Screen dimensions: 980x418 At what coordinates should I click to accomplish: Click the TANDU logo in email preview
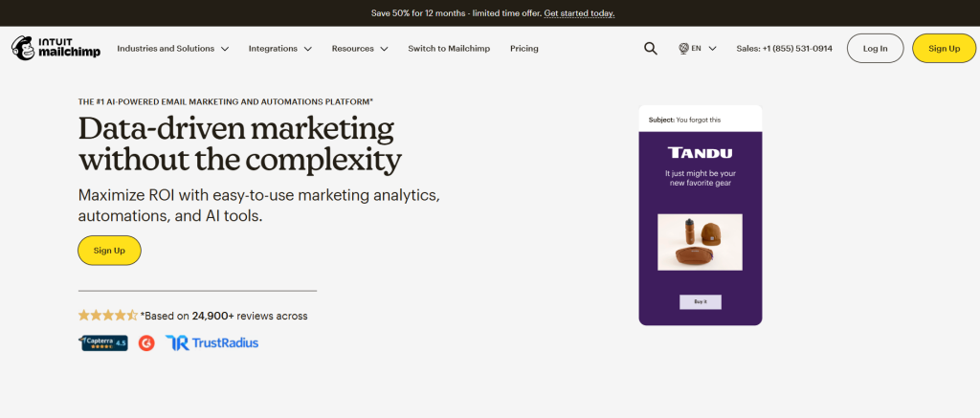click(x=700, y=152)
